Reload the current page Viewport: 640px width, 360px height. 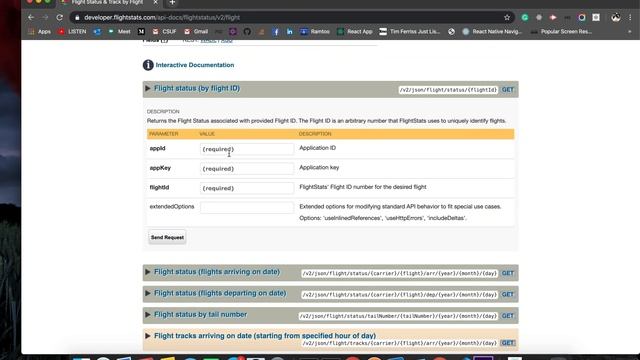click(x=60, y=18)
